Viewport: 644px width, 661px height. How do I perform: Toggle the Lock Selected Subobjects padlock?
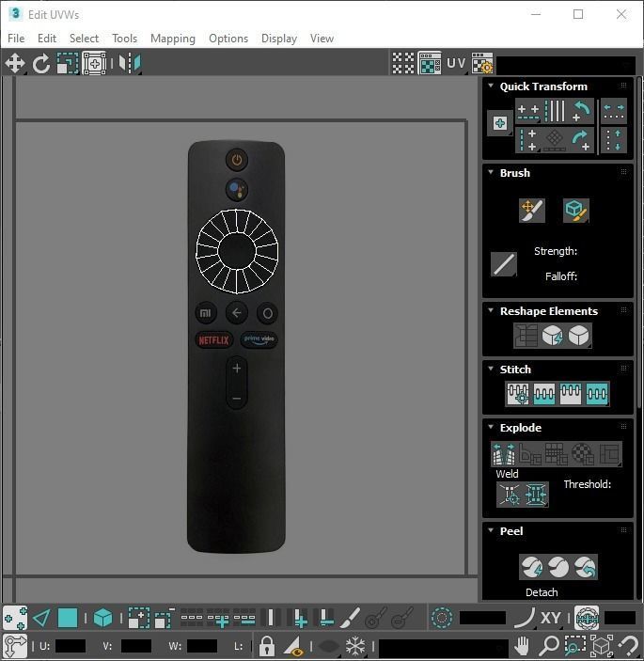[x=267, y=645]
